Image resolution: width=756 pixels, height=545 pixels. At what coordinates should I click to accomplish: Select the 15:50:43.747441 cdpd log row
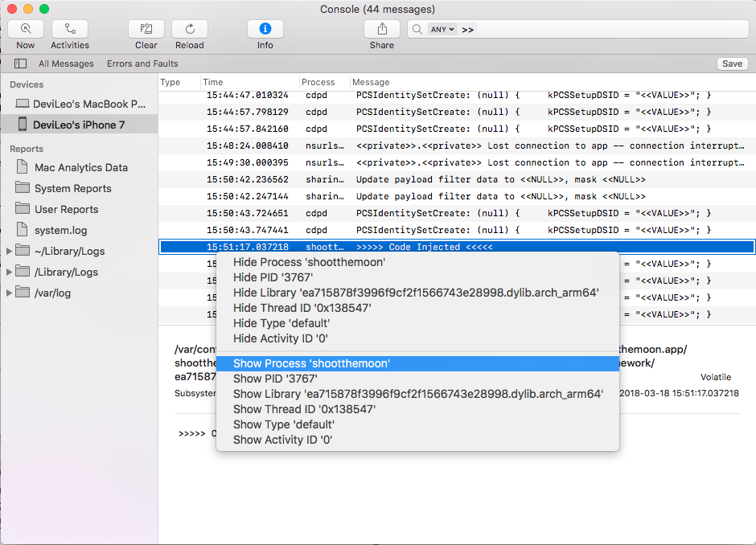[457, 230]
